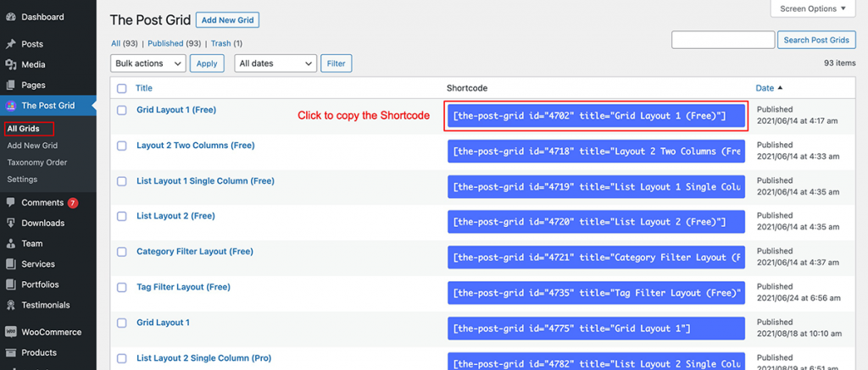Check the Tag Filter Layout row
Screen dimensions: 868x370
(x=122, y=287)
